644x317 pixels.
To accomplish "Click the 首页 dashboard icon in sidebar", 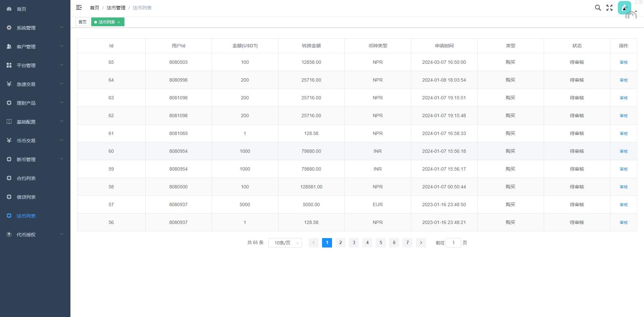I will [9, 9].
